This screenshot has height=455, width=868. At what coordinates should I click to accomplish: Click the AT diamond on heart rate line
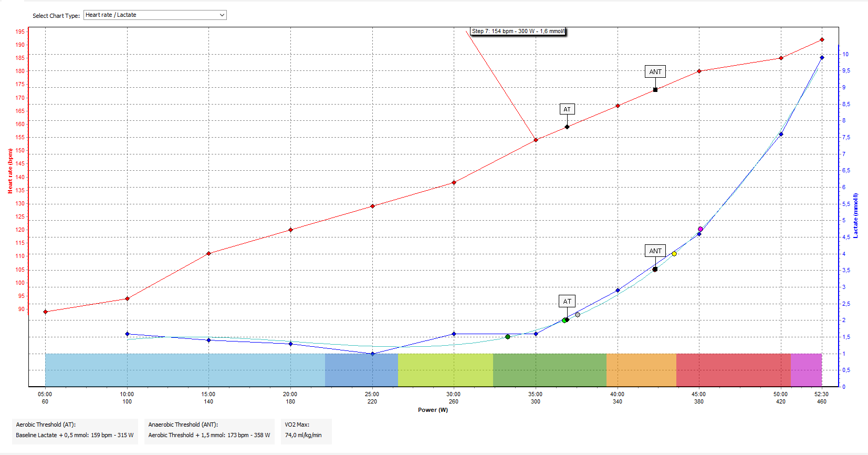567,127
